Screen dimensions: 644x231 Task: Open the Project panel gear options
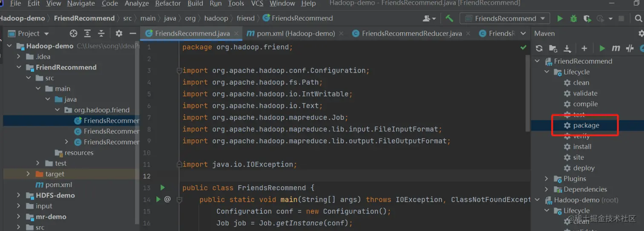[x=119, y=33]
